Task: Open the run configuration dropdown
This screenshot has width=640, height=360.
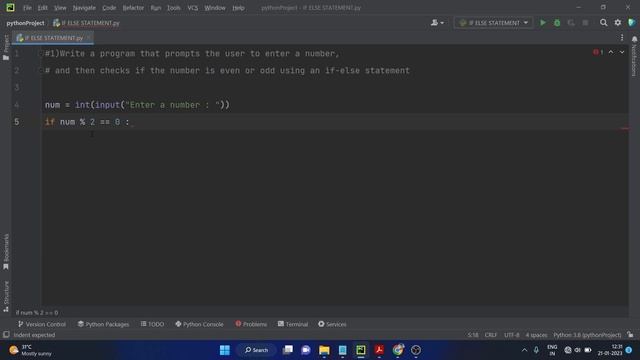Action: [493, 23]
